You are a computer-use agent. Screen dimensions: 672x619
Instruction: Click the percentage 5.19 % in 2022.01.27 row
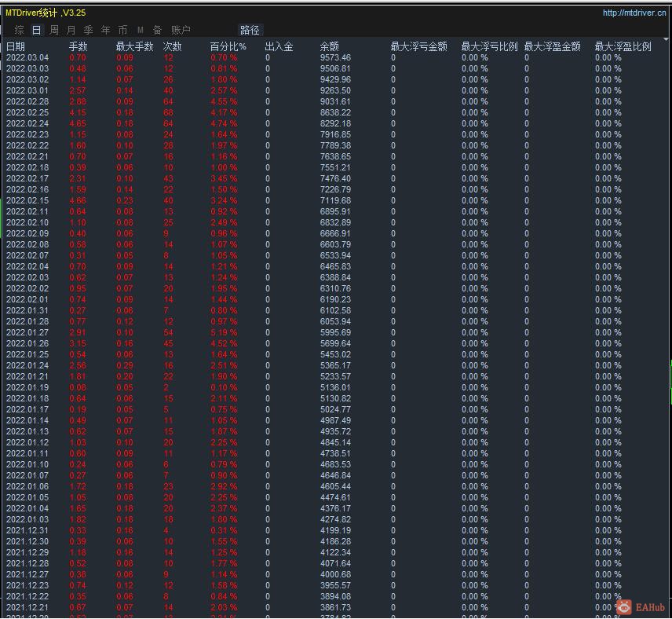224,332
